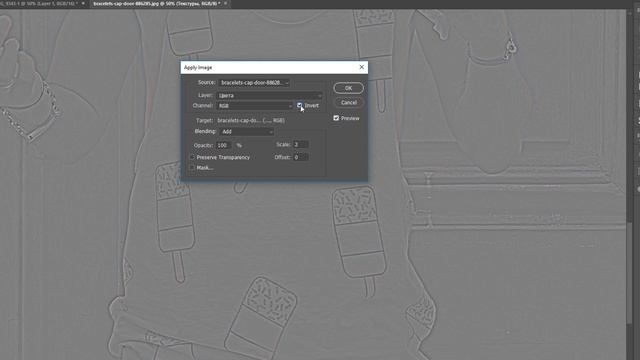Toggle the Preview checkbox
The image size is (640, 360).
336,118
